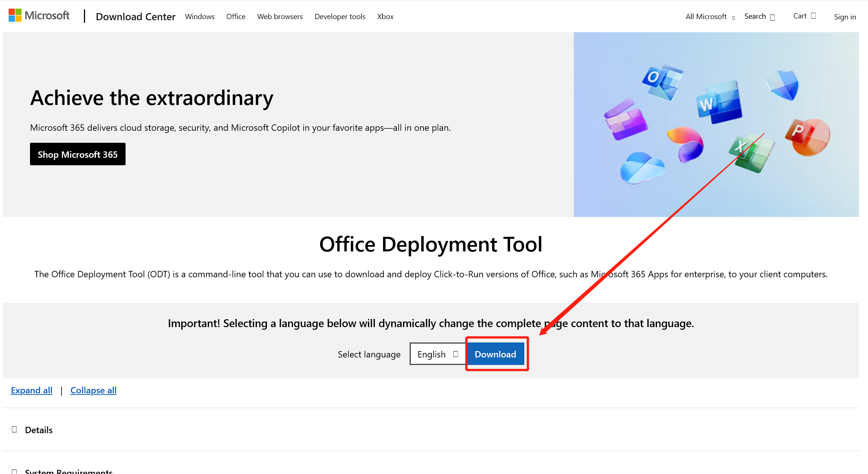868x474 pixels.
Task: Open the shopping Cart
Action: [x=805, y=16]
